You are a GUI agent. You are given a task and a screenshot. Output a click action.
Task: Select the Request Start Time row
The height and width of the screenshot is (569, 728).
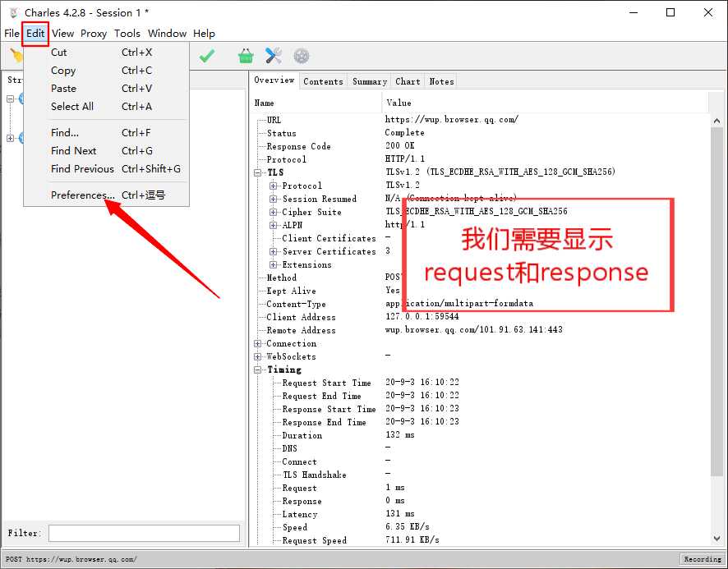(481, 383)
